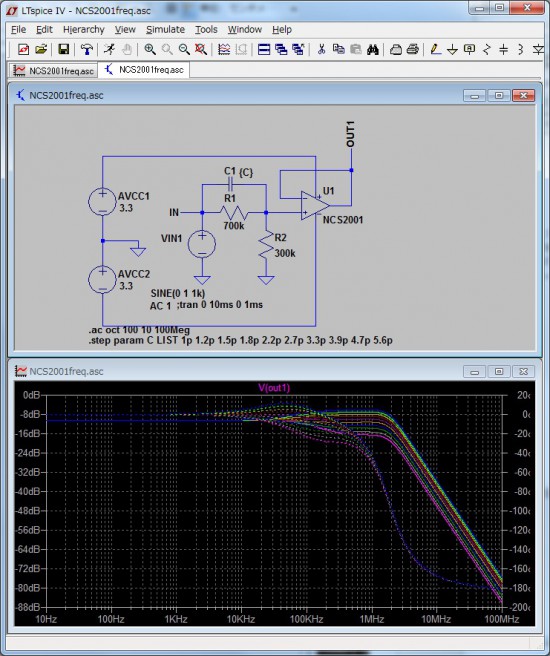Viewport: 550px width, 656px height.
Task: Click the -40dB magnitude axis label
Action: click(x=28, y=491)
